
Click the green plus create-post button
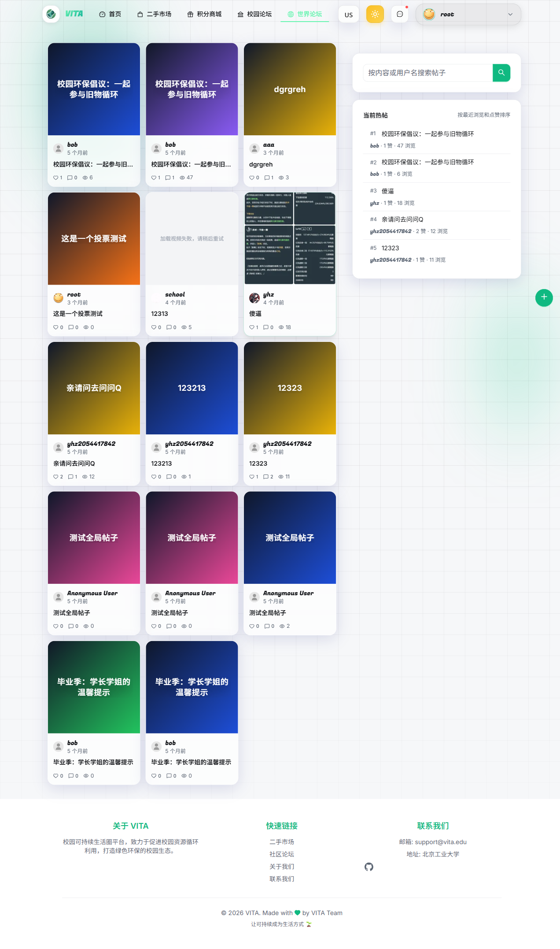coord(544,297)
